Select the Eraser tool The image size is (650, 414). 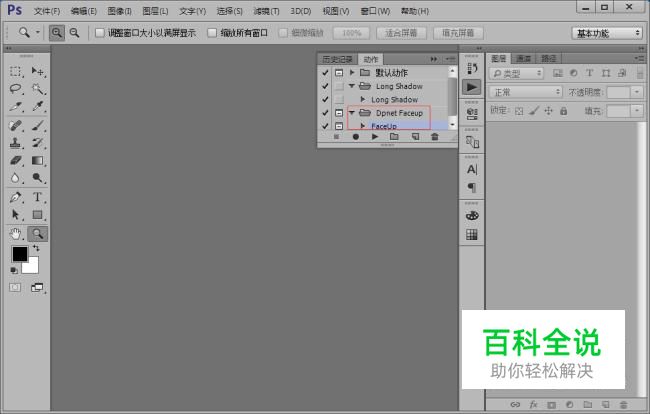[x=15, y=160]
